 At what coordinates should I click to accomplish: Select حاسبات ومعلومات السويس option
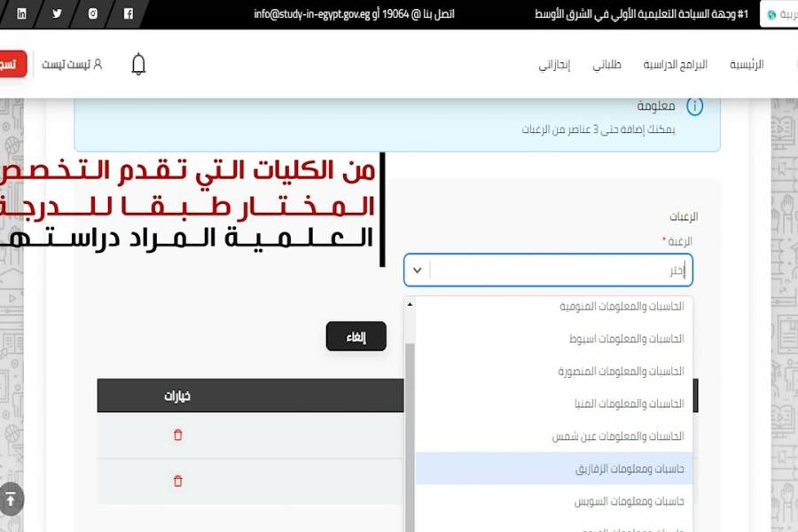pos(554,501)
